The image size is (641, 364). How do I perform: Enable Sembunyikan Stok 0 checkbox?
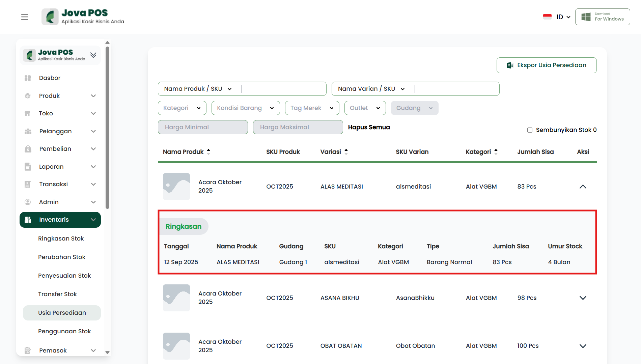[530, 130]
